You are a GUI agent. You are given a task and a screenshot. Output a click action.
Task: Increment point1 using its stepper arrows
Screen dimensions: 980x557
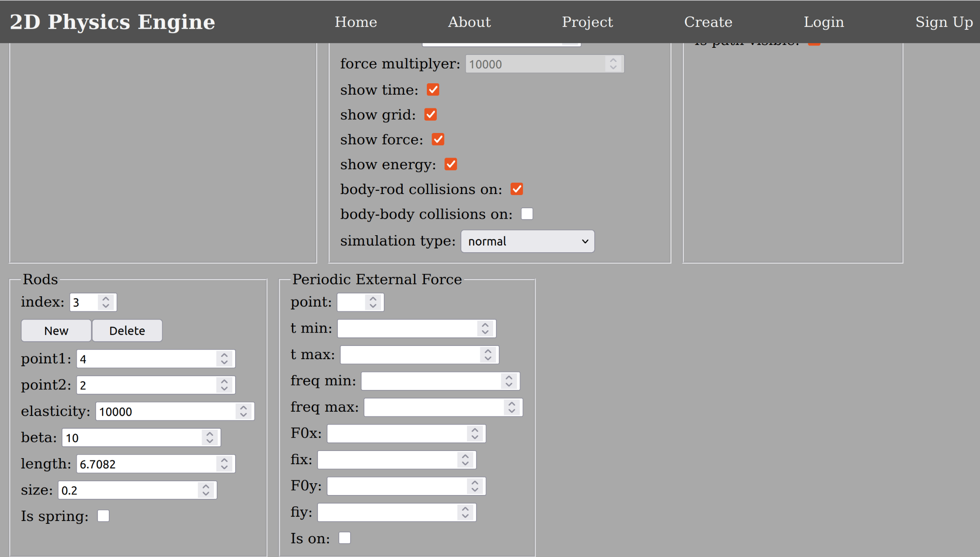point(224,355)
